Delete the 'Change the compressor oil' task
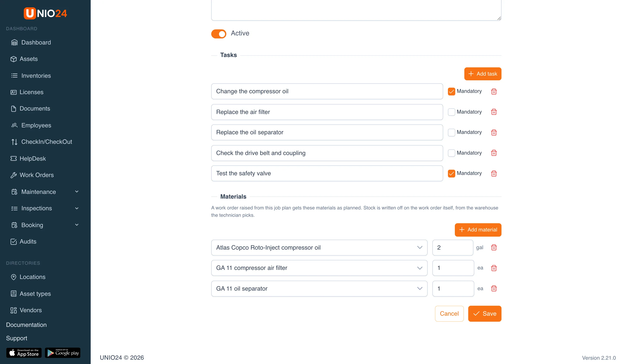This screenshot has height=364, width=622. tap(494, 92)
